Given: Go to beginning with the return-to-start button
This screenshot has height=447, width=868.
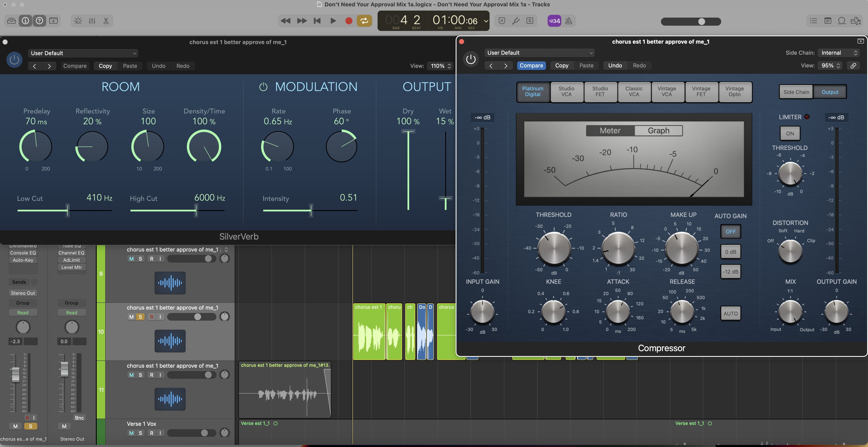Looking at the screenshot, I should [317, 21].
